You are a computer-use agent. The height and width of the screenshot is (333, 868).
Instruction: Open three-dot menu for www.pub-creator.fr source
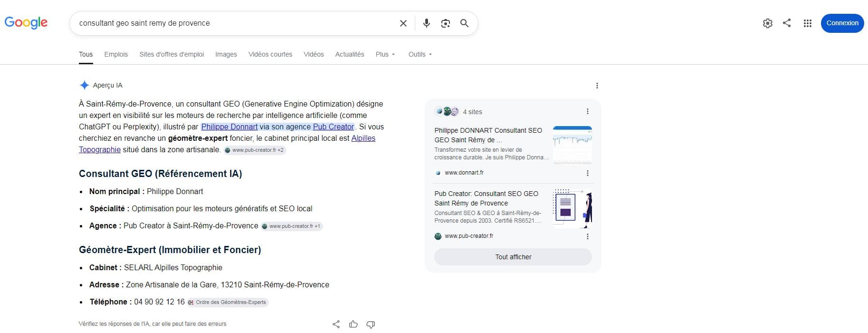point(588,236)
